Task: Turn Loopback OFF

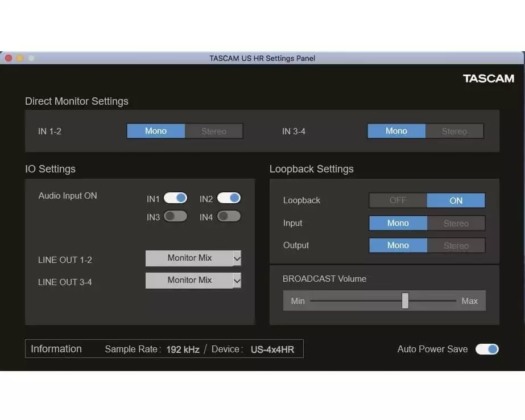Action: (x=398, y=200)
